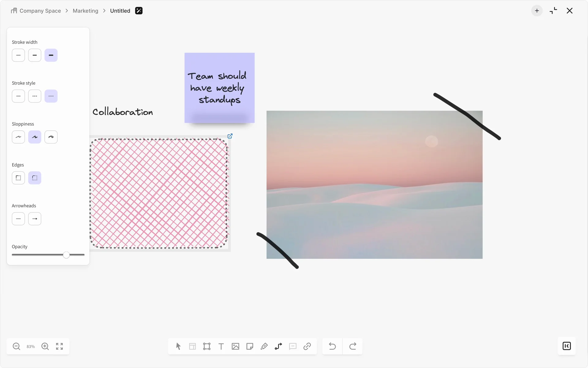
Task: Open Marketing breadcrumb folder
Action: point(85,11)
